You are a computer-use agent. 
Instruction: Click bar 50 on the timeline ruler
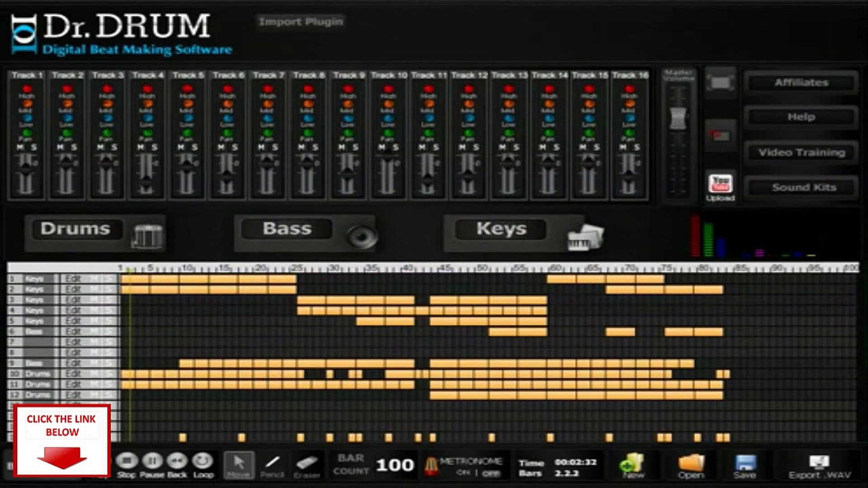[482, 268]
